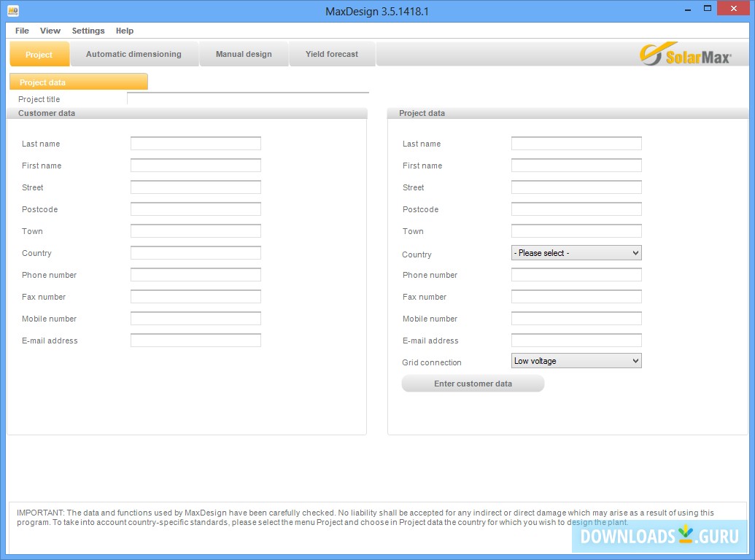Click the Project data E-mail address field
Image resolution: width=755 pixels, height=560 pixels.
point(576,341)
